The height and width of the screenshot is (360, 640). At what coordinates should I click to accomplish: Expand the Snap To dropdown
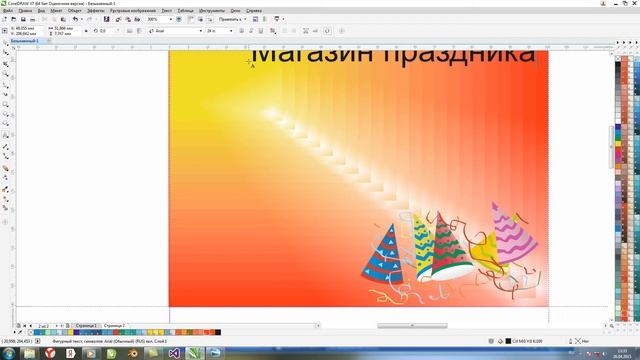pyautogui.click(x=245, y=19)
